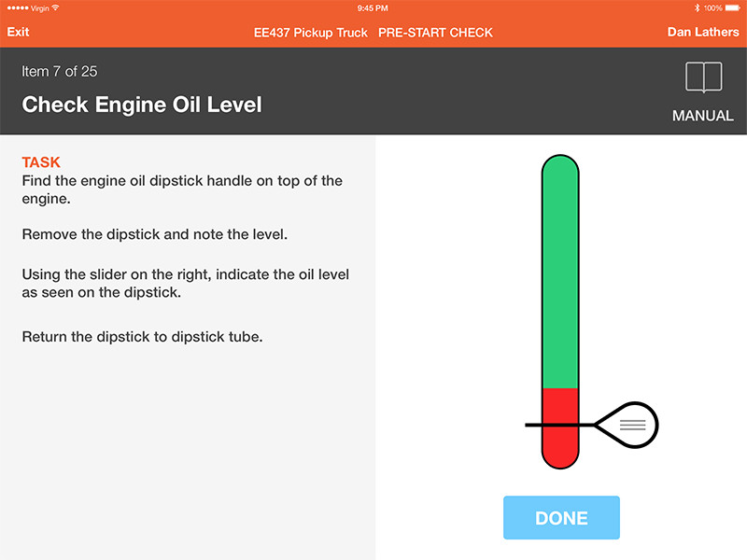Click the 100% battery percentage text
The width and height of the screenshot is (747, 560).
[712, 7]
